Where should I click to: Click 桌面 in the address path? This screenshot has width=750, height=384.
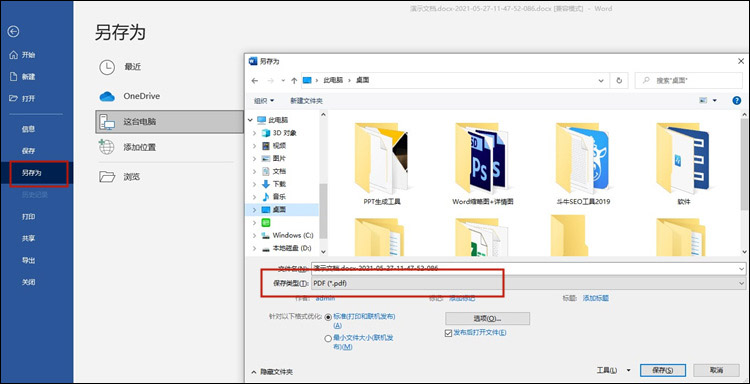pos(363,80)
